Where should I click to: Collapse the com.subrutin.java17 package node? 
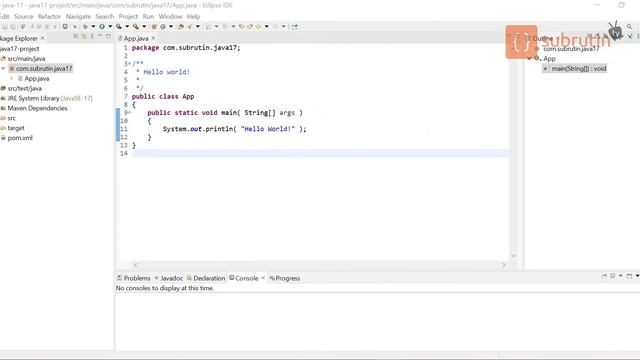click(3, 68)
